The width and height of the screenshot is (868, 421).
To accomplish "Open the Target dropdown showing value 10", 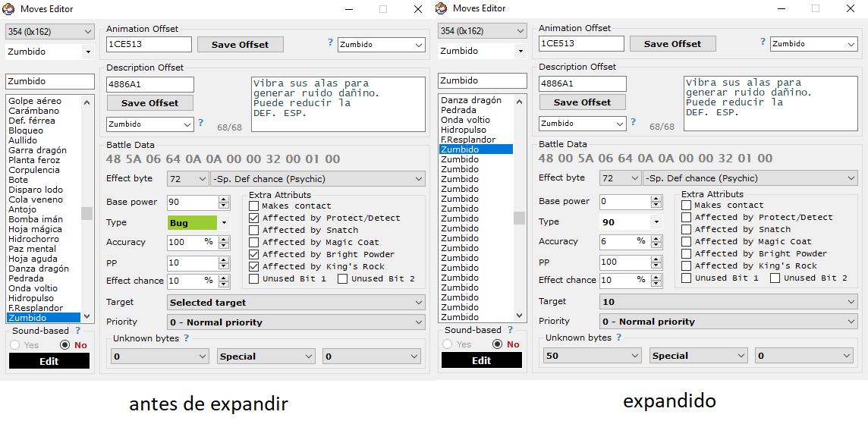I will click(728, 302).
